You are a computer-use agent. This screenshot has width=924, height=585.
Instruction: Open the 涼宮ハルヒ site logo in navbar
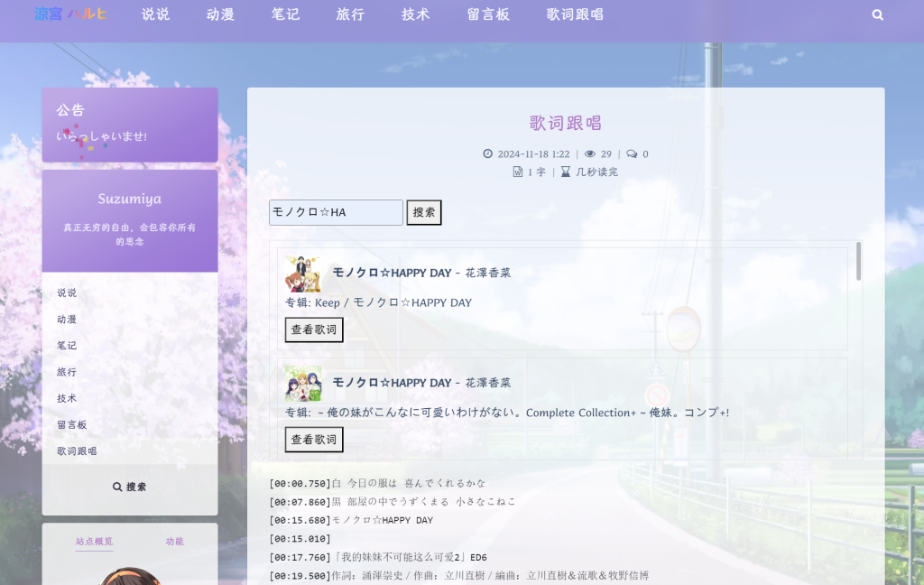click(x=70, y=14)
